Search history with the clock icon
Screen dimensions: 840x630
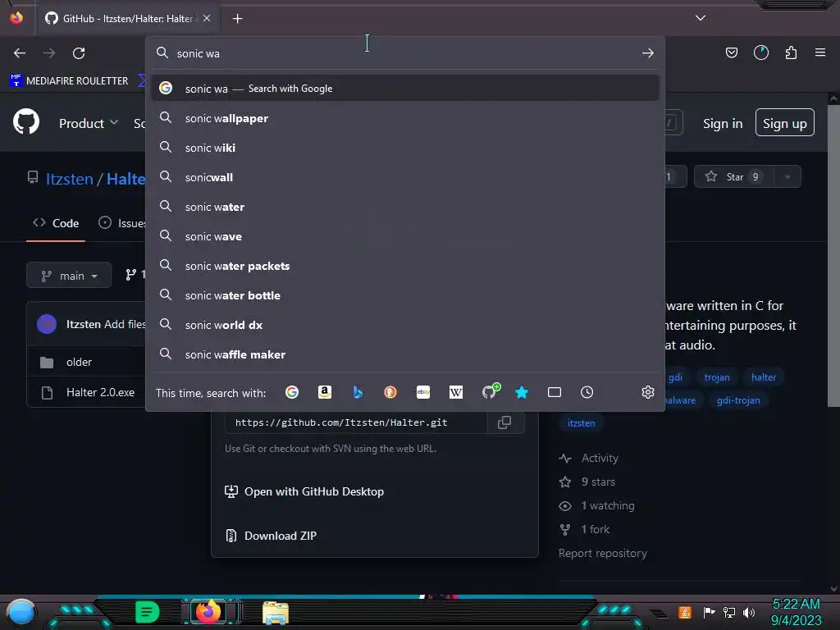click(x=587, y=392)
